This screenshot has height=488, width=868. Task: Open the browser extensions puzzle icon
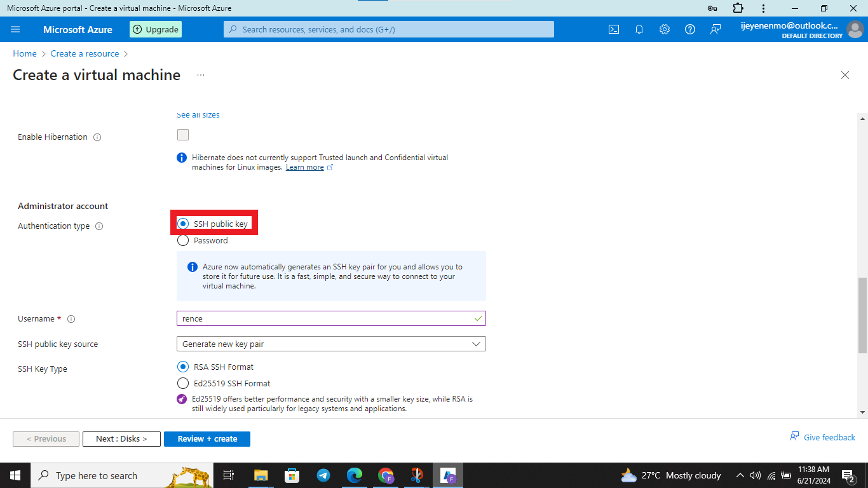[738, 8]
